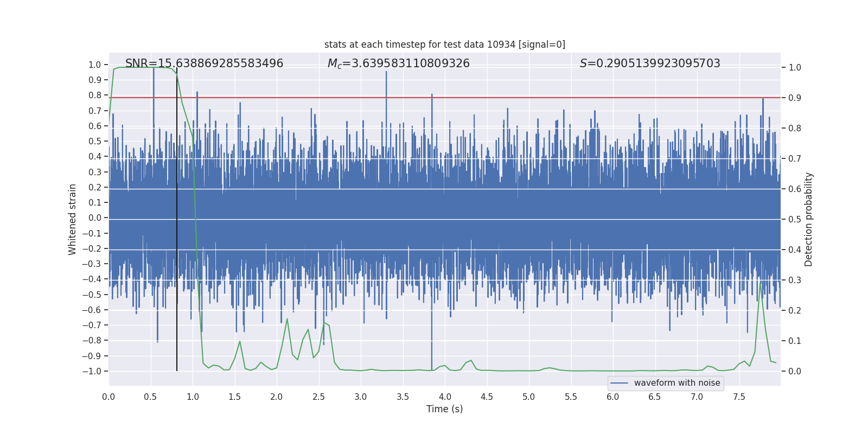
Task: Click the 1.0 tick on the whitened strain axis
Action: 95,65
